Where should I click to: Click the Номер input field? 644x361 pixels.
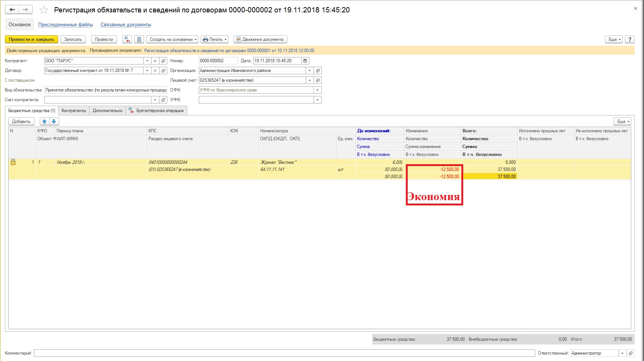(218, 61)
